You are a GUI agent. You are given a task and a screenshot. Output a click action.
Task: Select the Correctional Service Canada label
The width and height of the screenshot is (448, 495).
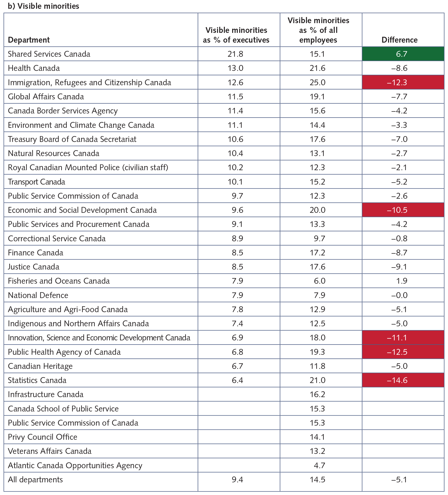pos(57,238)
